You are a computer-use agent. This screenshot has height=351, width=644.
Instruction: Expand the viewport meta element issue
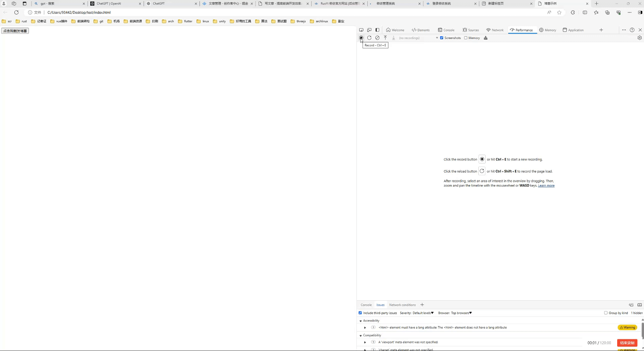pos(365,342)
